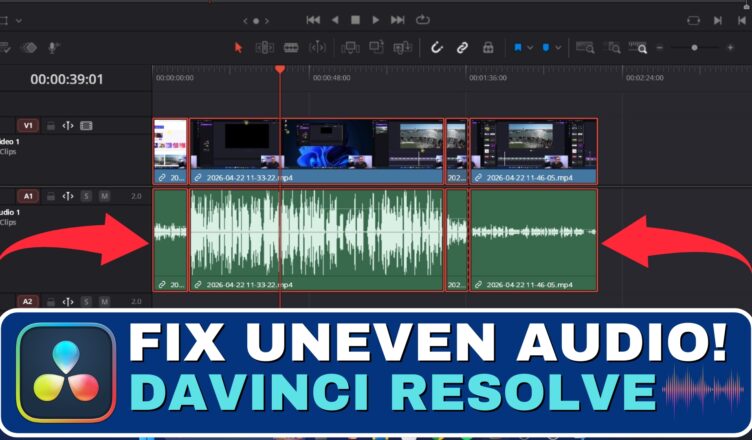Click the match frame icon at top right
This screenshot has width=752, height=440.
pos(693,21)
